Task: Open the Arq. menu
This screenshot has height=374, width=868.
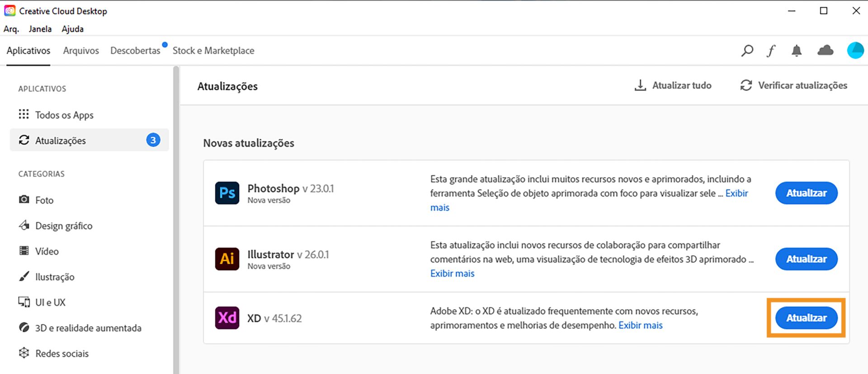Action: pyautogui.click(x=11, y=29)
